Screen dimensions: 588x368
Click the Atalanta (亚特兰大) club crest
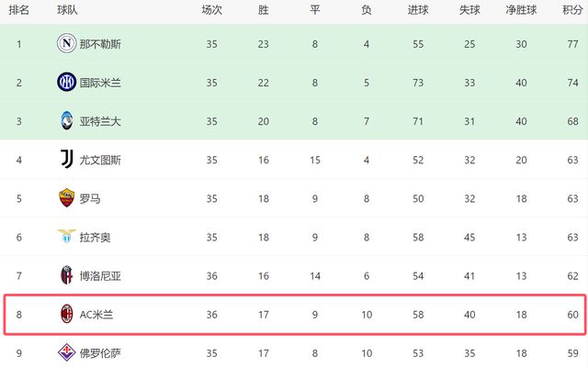tap(66, 121)
